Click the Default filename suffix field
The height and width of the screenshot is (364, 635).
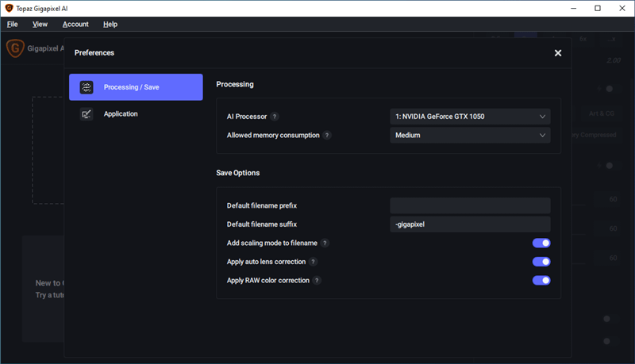(470, 224)
